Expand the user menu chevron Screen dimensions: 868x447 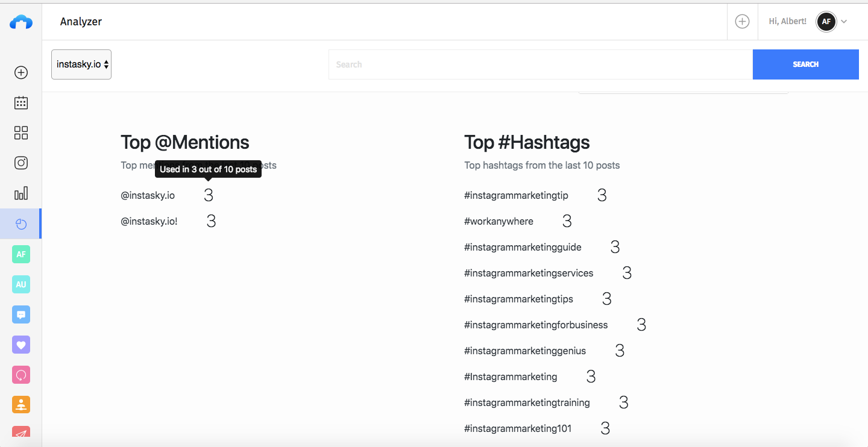(844, 22)
